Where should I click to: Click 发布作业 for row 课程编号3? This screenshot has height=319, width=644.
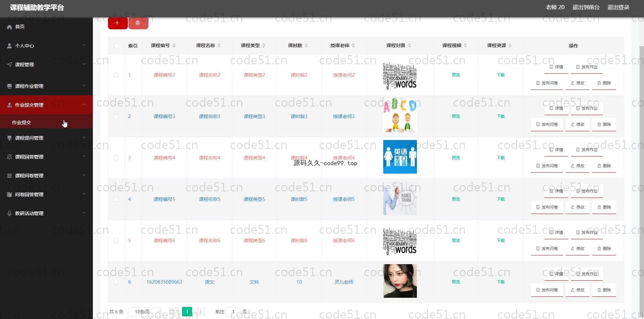[587, 108]
